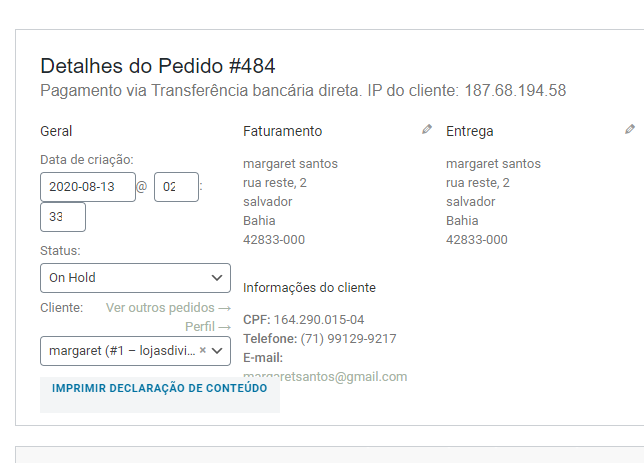Click the Informações do cliente heading
The height and width of the screenshot is (463, 644).
tap(309, 288)
